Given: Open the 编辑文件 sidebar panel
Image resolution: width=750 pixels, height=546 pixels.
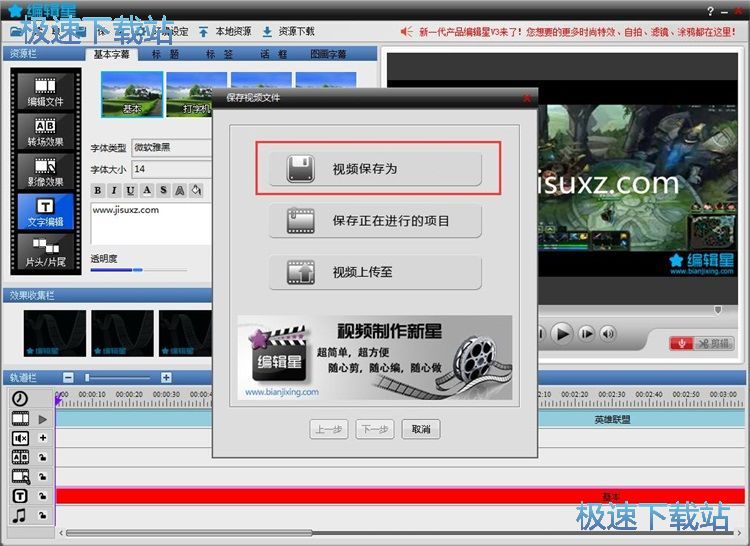Looking at the screenshot, I should 45,91.
